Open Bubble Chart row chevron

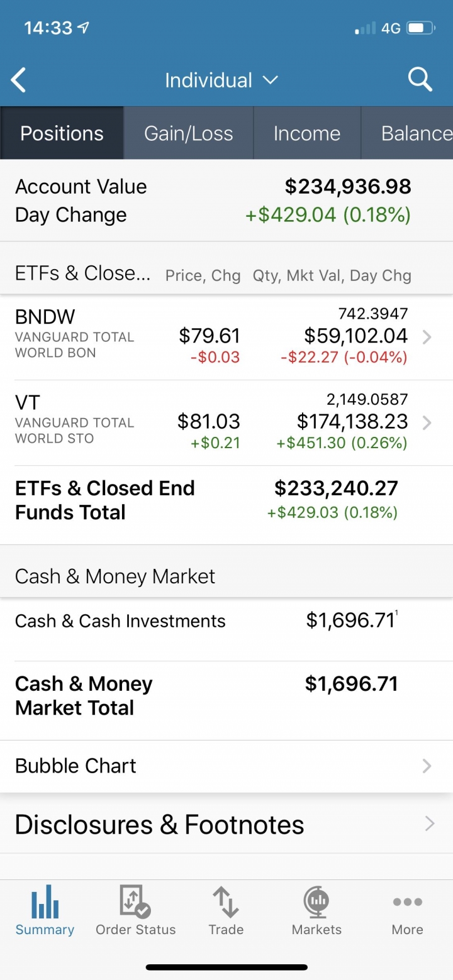(427, 766)
